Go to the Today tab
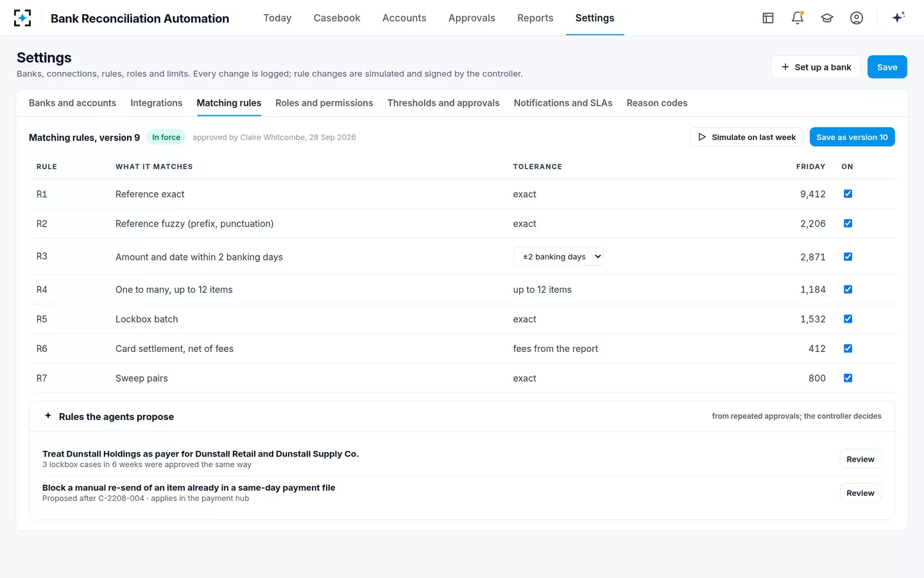Image resolution: width=924 pixels, height=578 pixels. (277, 18)
